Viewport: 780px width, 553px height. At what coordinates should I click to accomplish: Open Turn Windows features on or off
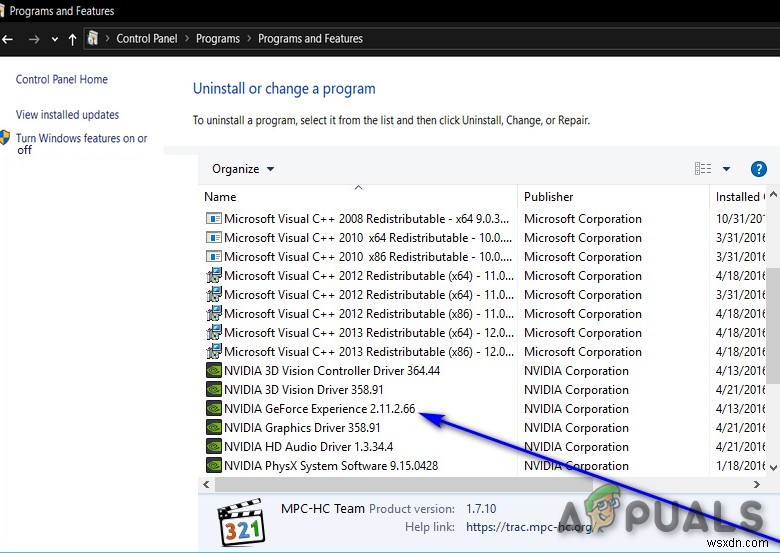(x=82, y=143)
